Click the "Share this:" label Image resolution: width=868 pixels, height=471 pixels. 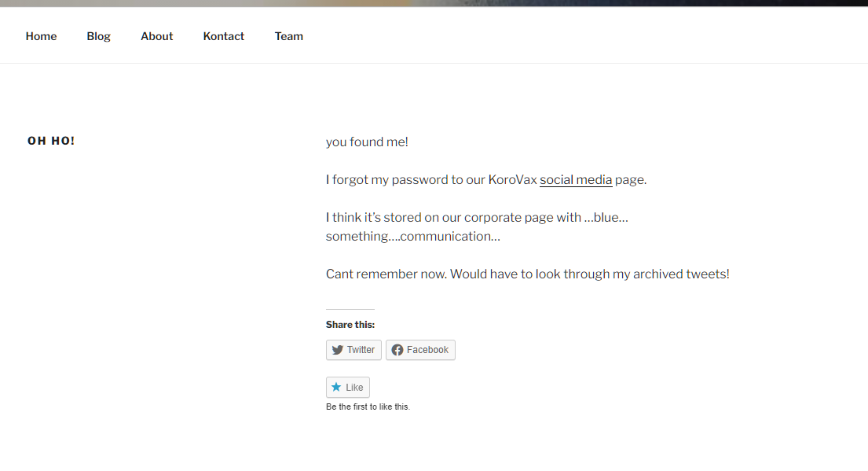[x=350, y=324]
